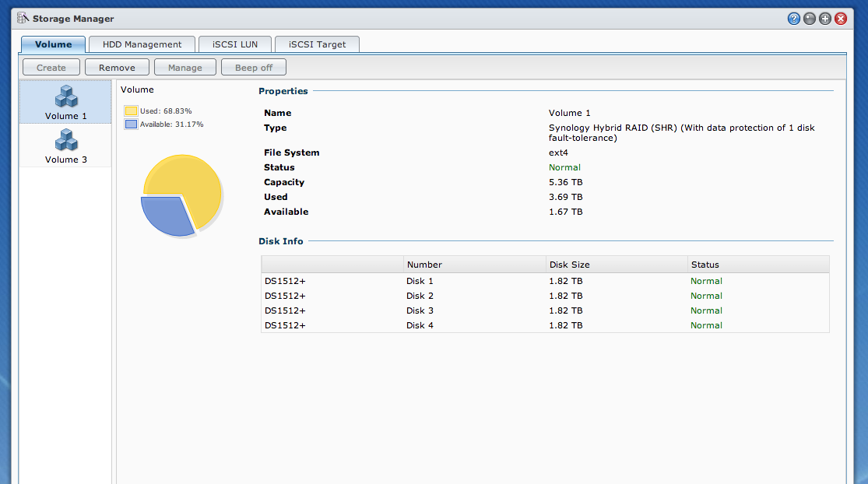The height and width of the screenshot is (484, 868).
Task: Click the 1.82 TB size of Disk 2
Action: pos(565,296)
